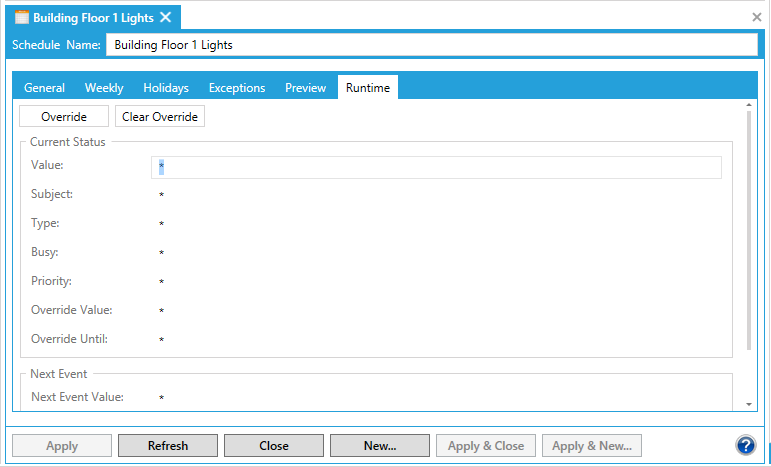The height and width of the screenshot is (467, 771).
Task: Focus the Schedule Name text field
Action: tap(432, 45)
